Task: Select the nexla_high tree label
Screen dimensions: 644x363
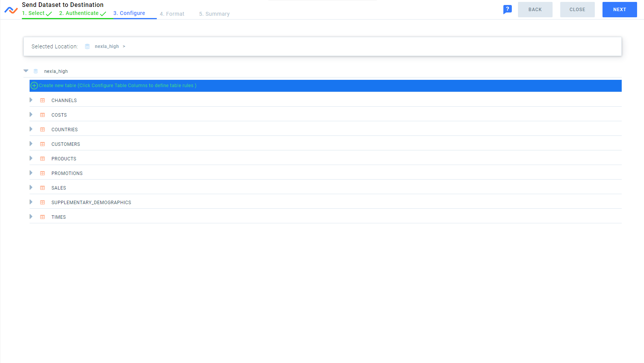Action: (56, 71)
